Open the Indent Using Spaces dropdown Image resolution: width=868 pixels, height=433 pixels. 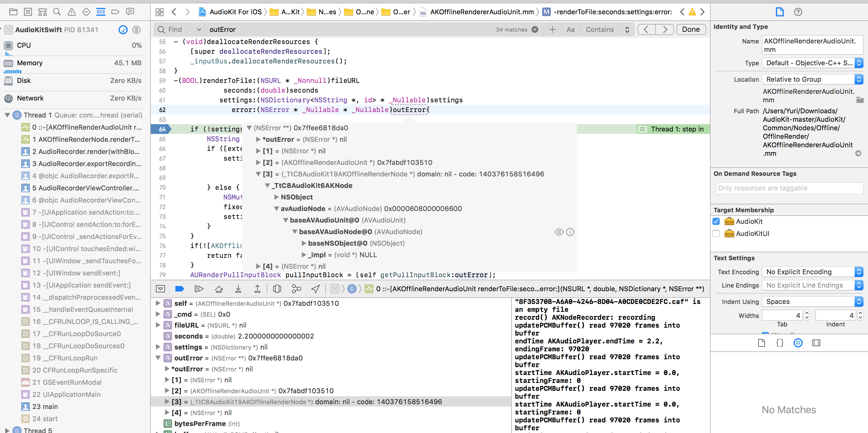click(x=812, y=302)
